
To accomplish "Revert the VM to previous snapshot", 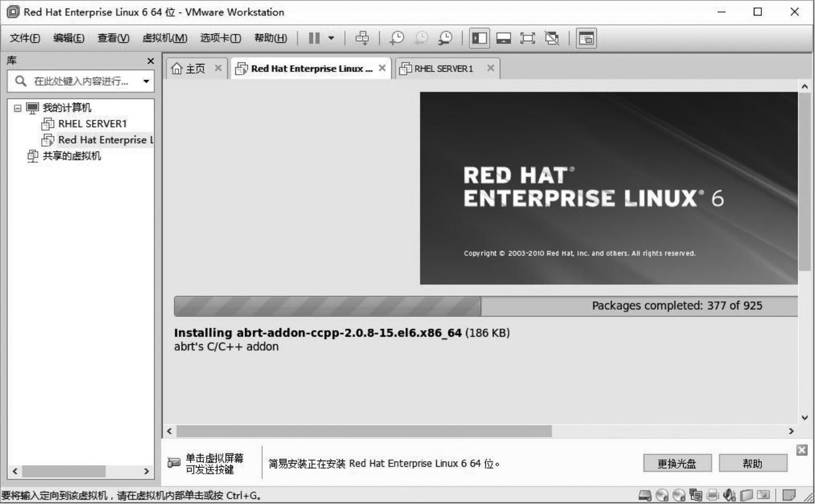I will [x=421, y=38].
